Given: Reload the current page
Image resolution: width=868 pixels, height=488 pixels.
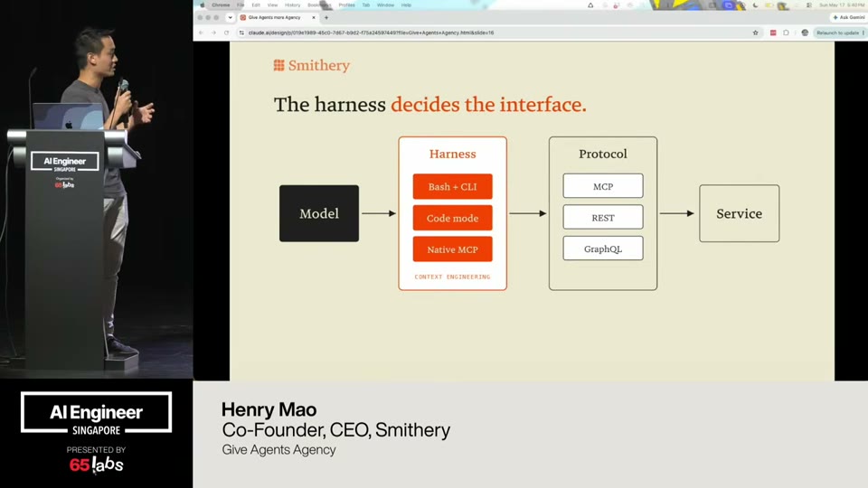Looking at the screenshot, I should [226, 33].
